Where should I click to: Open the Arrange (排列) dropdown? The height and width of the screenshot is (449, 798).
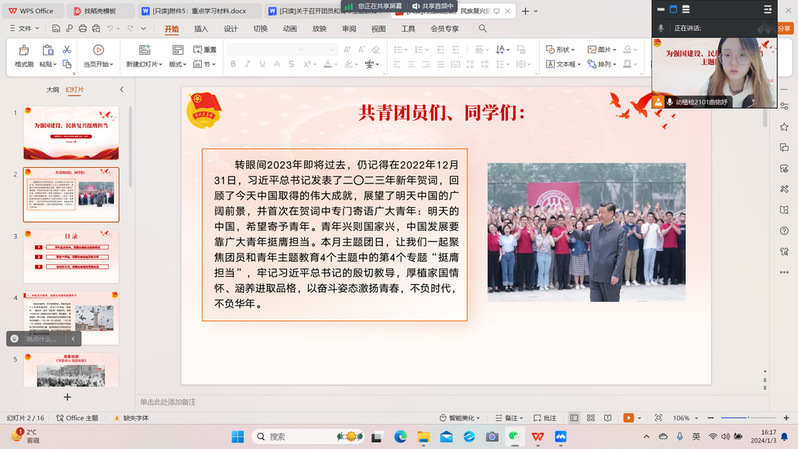(x=607, y=64)
